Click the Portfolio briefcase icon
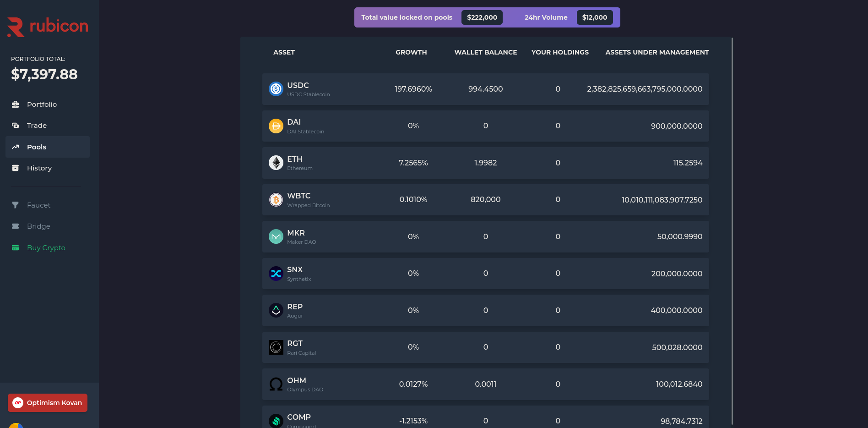868x428 pixels. (x=15, y=104)
